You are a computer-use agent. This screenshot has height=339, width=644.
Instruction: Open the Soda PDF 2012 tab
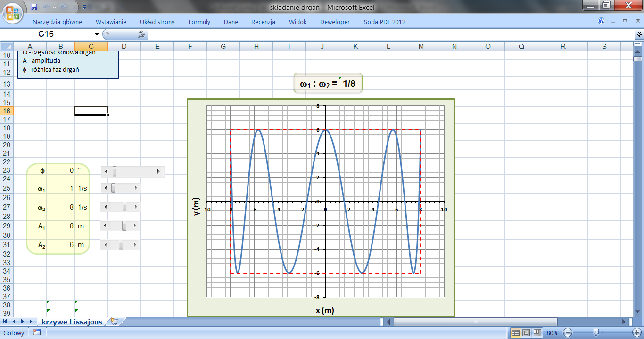[384, 22]
